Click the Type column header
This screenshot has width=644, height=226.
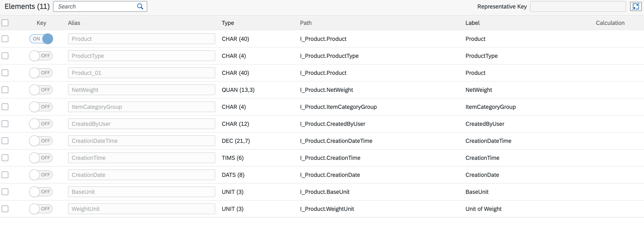pyautogui.click(x=228, y=23)
